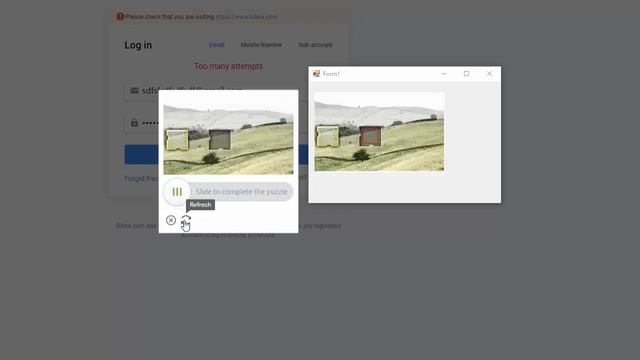
Task: Click the dark puzzle gap in captcha image
Action: pos(220,140)
